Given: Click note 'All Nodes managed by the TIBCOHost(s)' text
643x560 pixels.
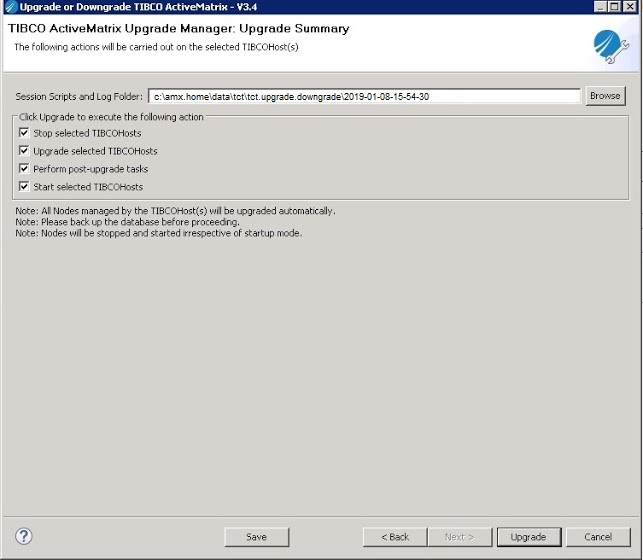Looking at the screenshot, I should tap(176, 211).
